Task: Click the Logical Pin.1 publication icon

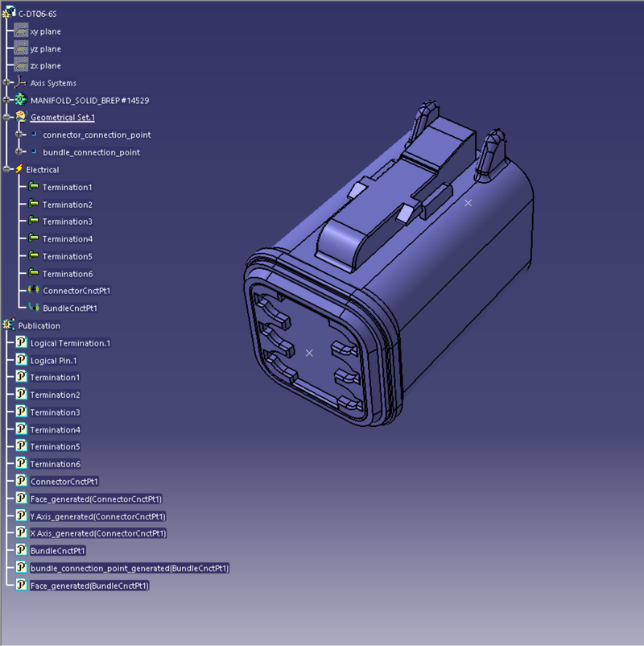Action: 21,360
